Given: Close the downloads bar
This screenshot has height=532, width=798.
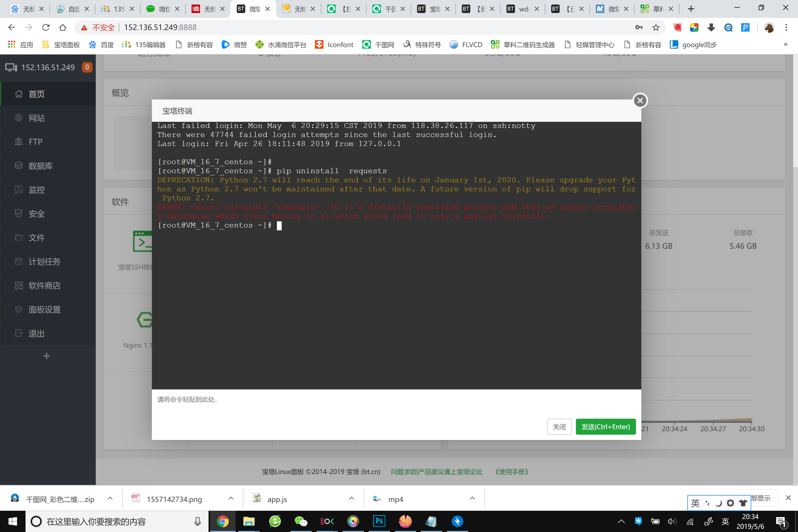Looking at the screenshot, I should point(788,498).
